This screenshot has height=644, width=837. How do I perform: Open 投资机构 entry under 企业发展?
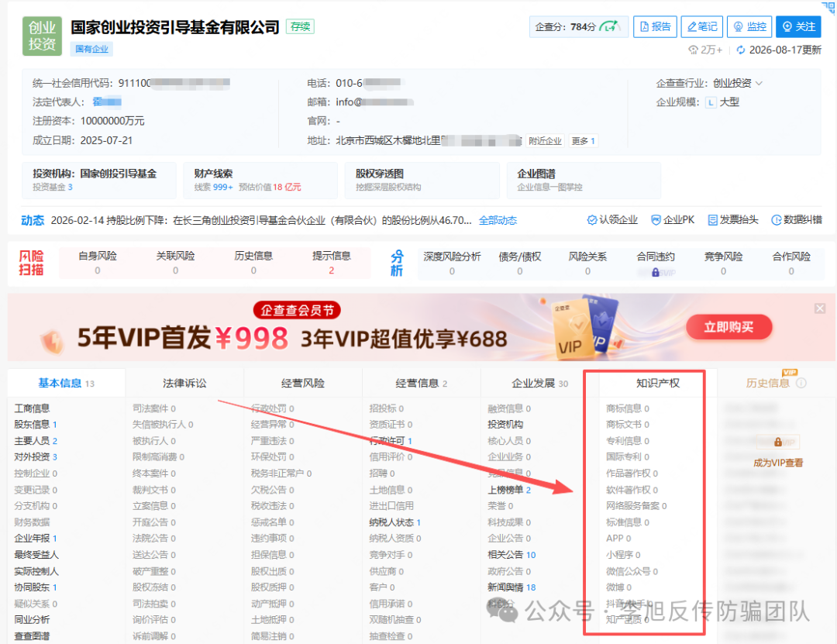505,425
